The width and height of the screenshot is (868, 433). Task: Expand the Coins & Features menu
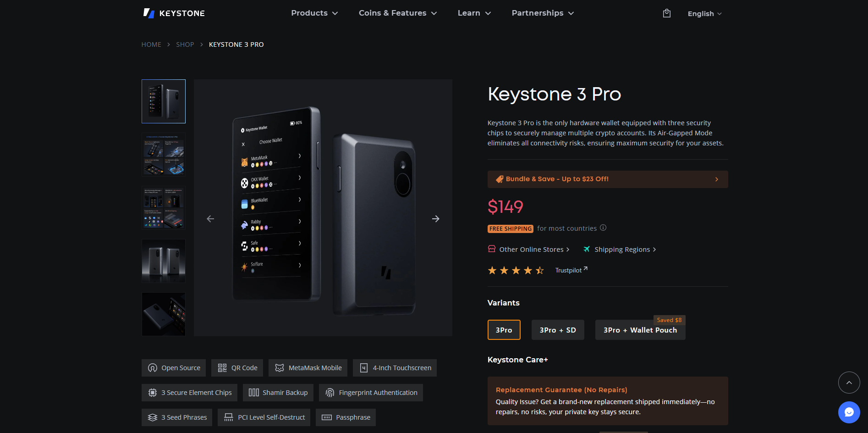pyautogui.click(x=397, y=13)
